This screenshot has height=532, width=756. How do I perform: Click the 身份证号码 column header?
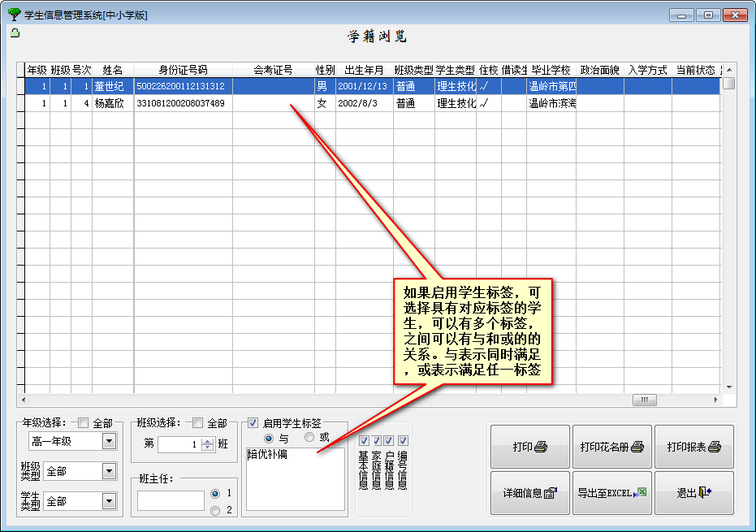click(183, 71)
